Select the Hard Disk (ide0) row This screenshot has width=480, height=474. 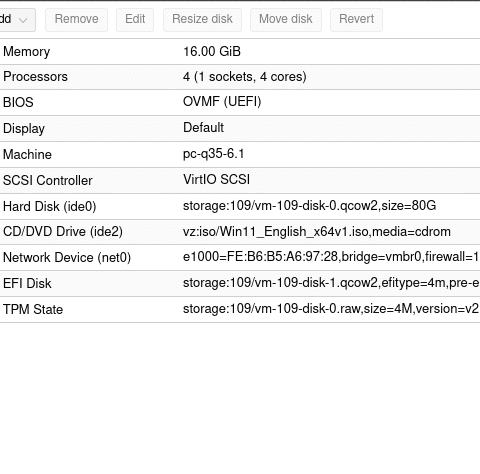pos(240,206)
